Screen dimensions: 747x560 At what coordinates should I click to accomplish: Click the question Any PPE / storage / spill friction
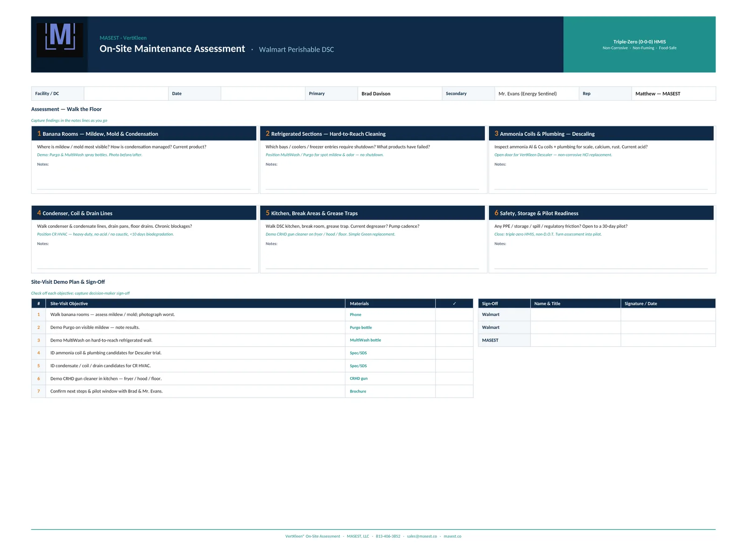pyautogui.click(x=561, y=226)
